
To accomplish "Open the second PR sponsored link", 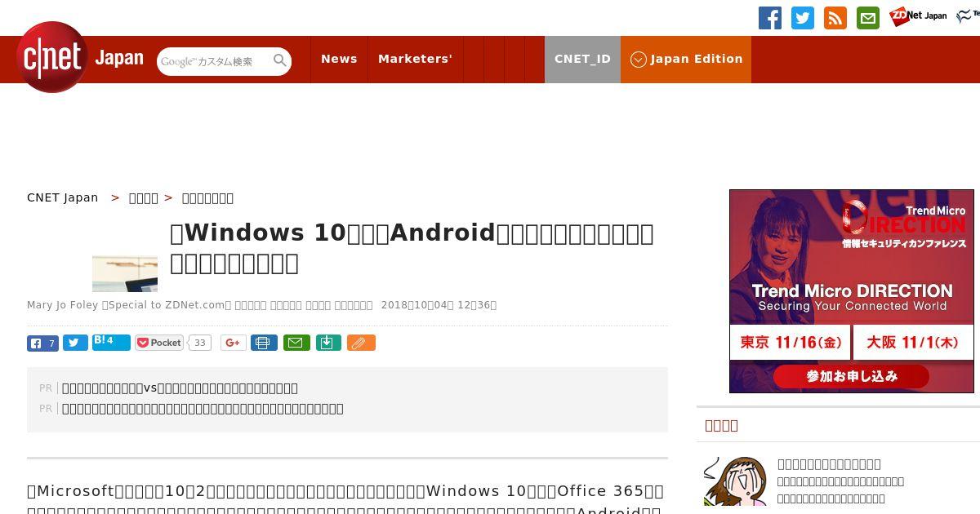I will 203,408.
